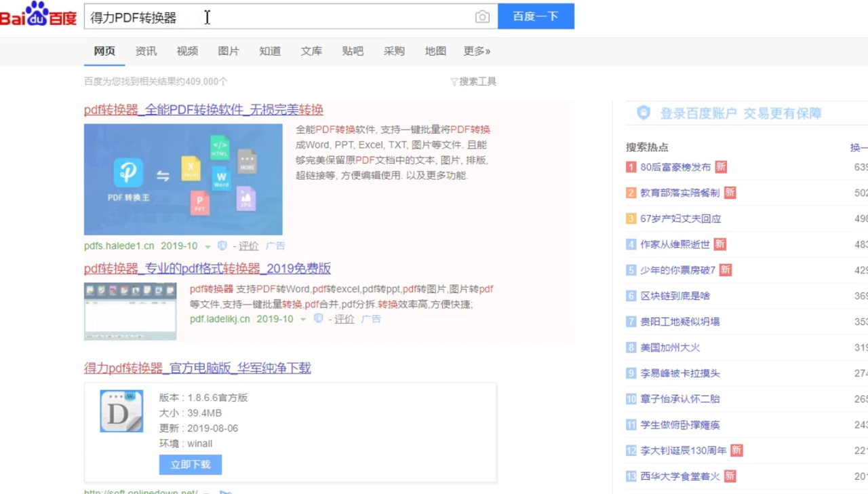Go to the 文库 tab
The height and width of the screenshot is (494, 868).
[311, 51]
